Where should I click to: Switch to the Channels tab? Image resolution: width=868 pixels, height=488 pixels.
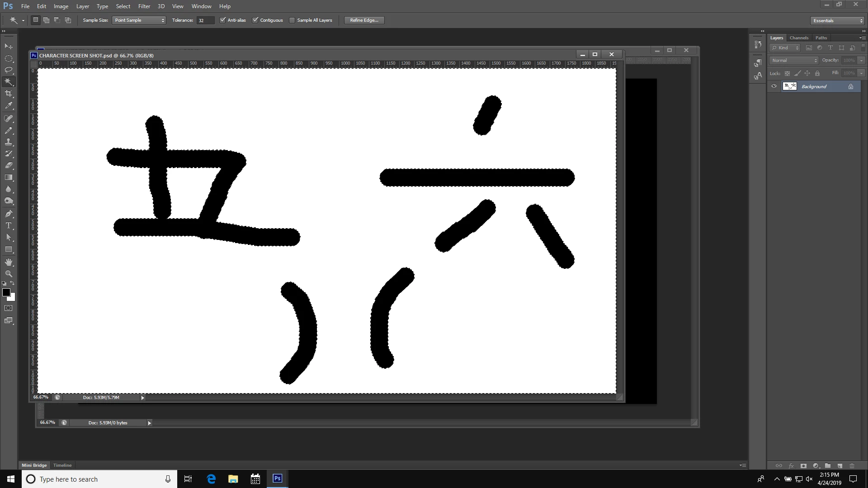(x=799, y=38)
